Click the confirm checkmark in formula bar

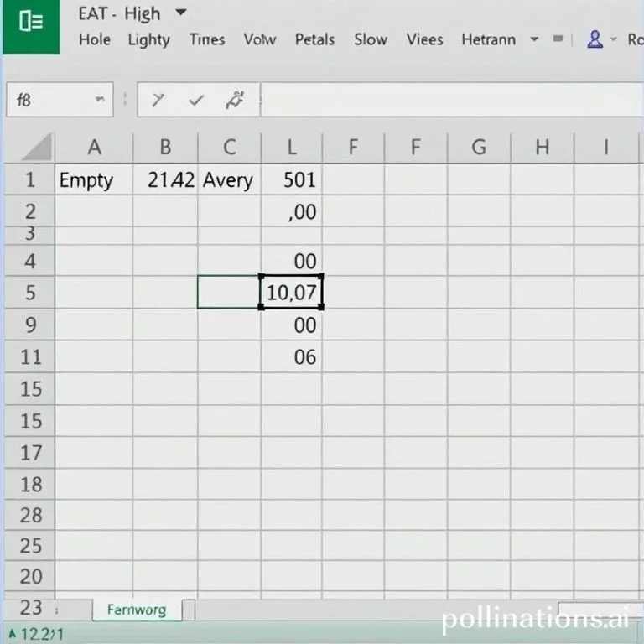coord(196,101)
